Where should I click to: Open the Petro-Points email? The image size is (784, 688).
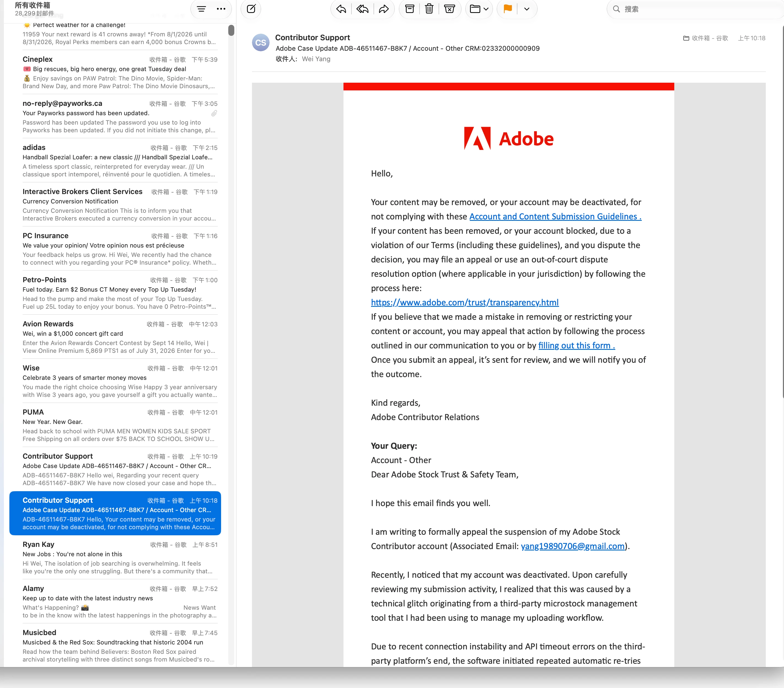pos(120,293)
